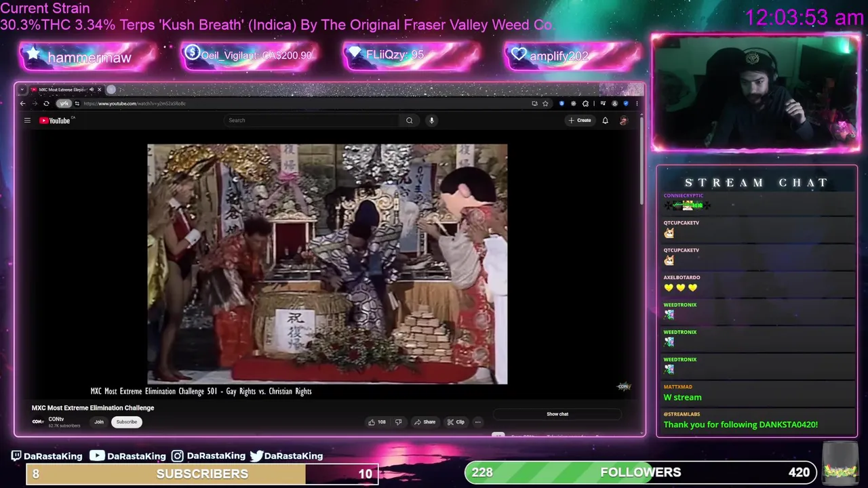Click the streamer webcam overlay
The height and width of the screenshot is (488, 868).
(756, 93)
